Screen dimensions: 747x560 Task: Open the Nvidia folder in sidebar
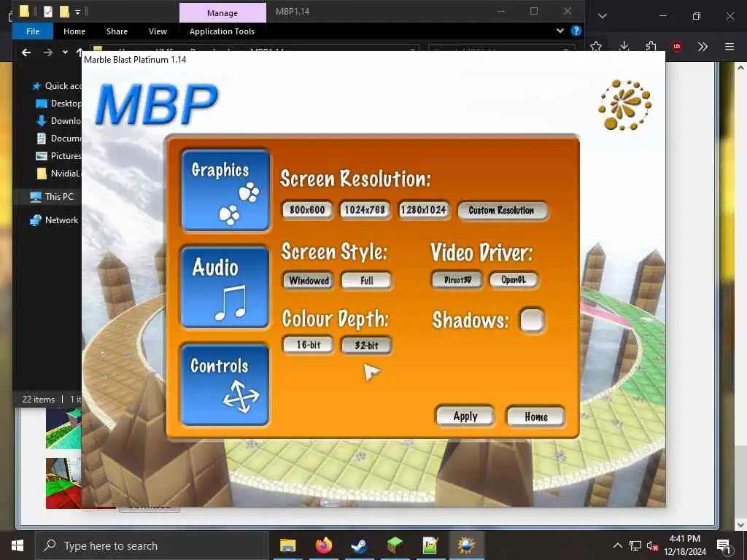pos(58,174)
